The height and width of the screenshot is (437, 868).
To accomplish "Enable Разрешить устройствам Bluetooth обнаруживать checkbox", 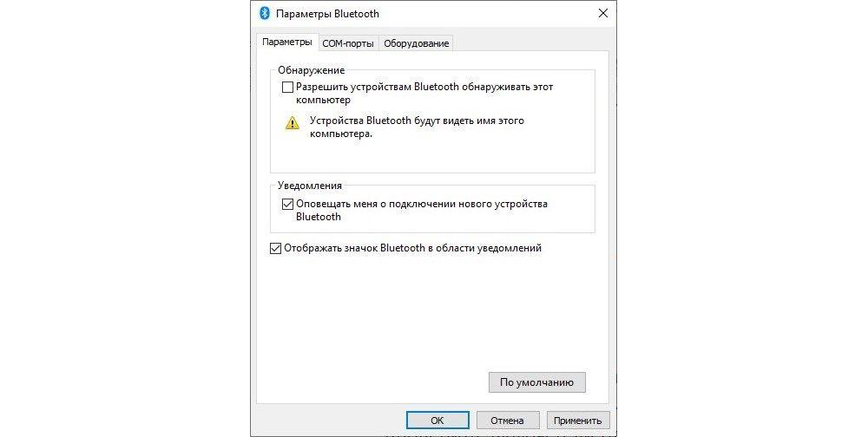I will [287, 87].
